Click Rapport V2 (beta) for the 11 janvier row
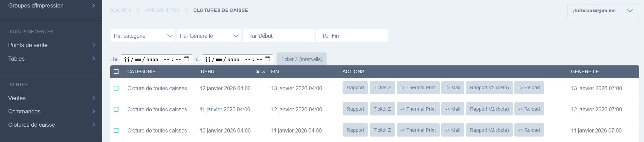The width and height of the screenshot is (644, 142). (489, 109)
